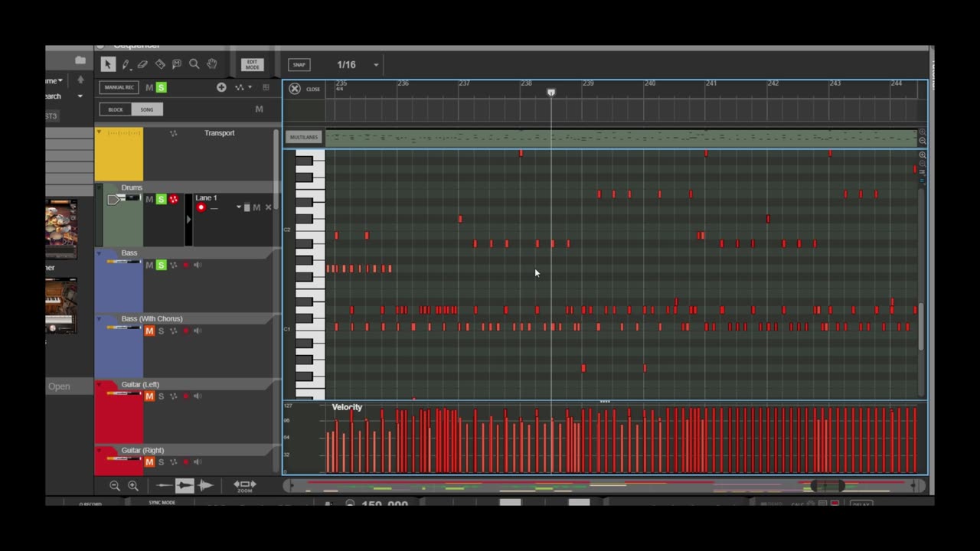Collapse the Bass track triangle

99,253
